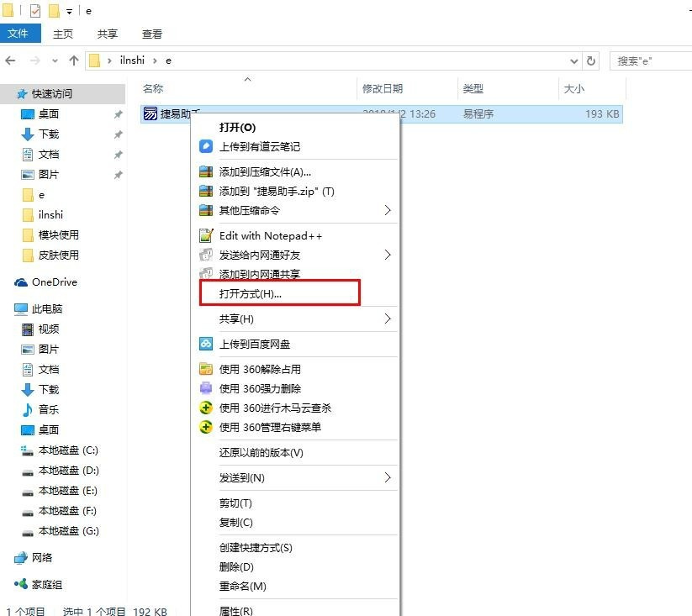
Task: Click the properties checkmark icon in title bar
Action: point(34,11)
